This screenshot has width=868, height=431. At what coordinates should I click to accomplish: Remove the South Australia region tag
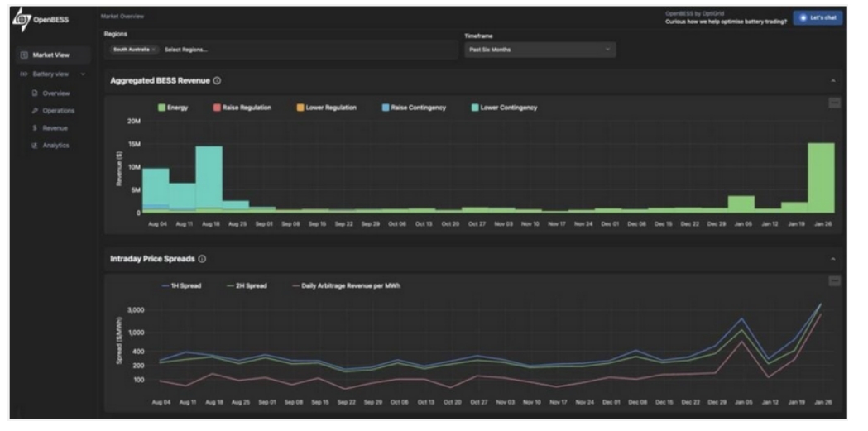coord(154,50)
